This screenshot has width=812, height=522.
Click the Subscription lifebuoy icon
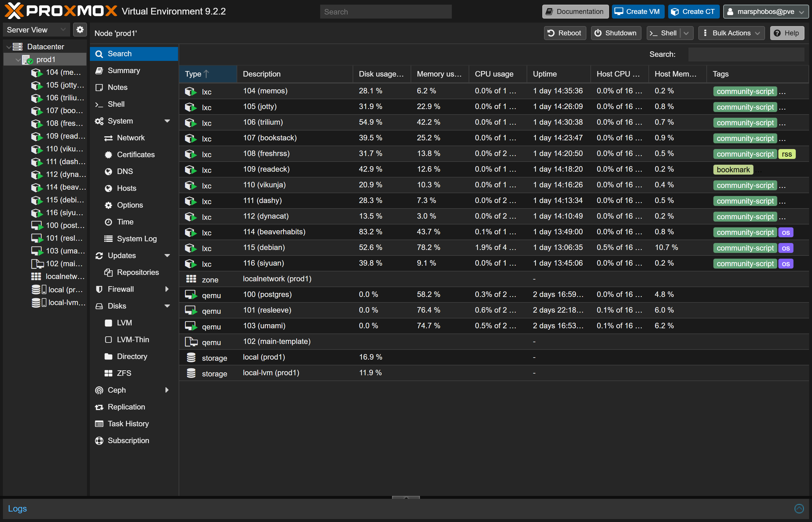[99, 441]
